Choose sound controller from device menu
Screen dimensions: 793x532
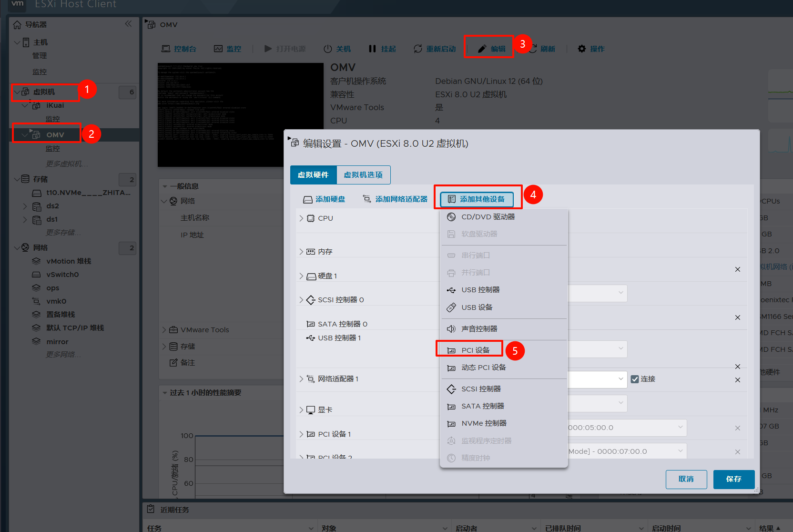point(504,329)
